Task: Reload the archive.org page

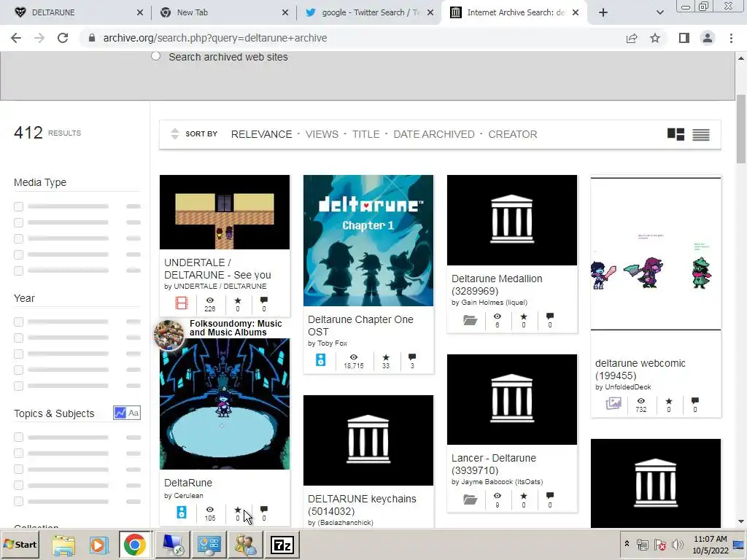Action: pos(63,38)
